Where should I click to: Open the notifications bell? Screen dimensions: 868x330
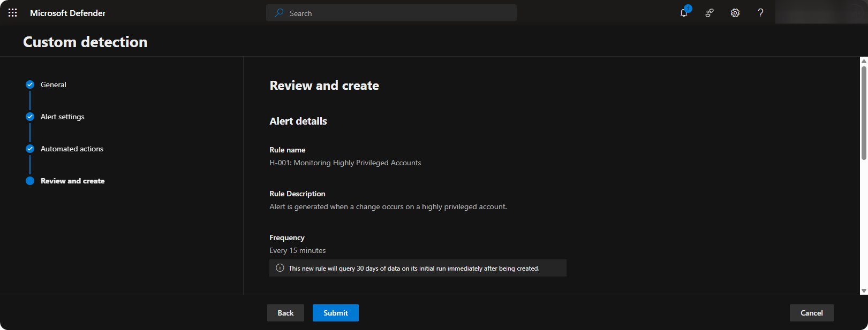coord(684,13)
